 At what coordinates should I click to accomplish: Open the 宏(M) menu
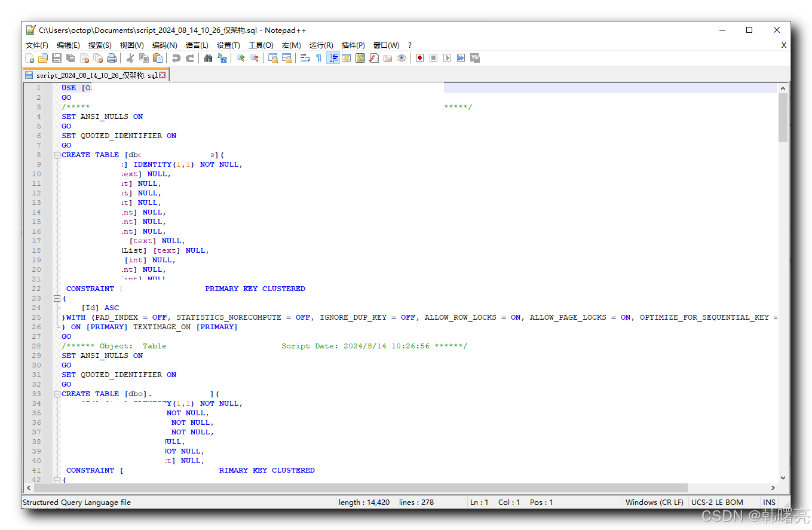[x=291, y=45]
